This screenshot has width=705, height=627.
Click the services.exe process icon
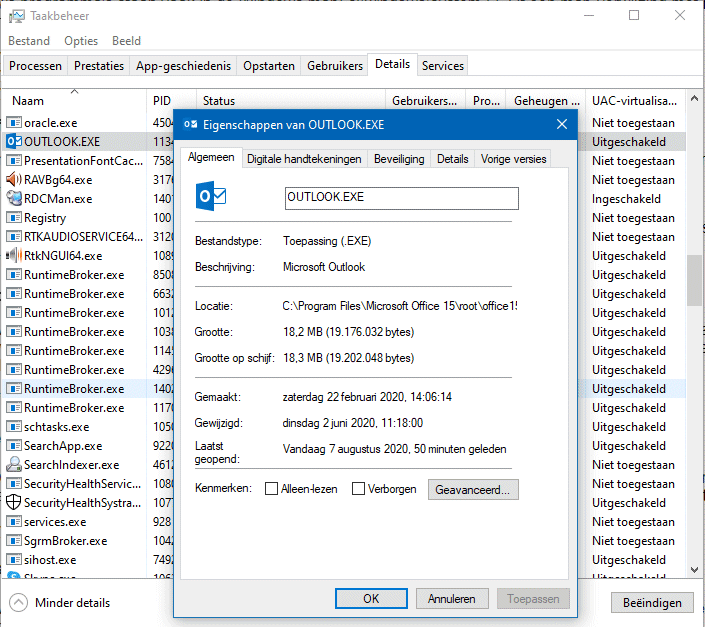pos(14,521)
